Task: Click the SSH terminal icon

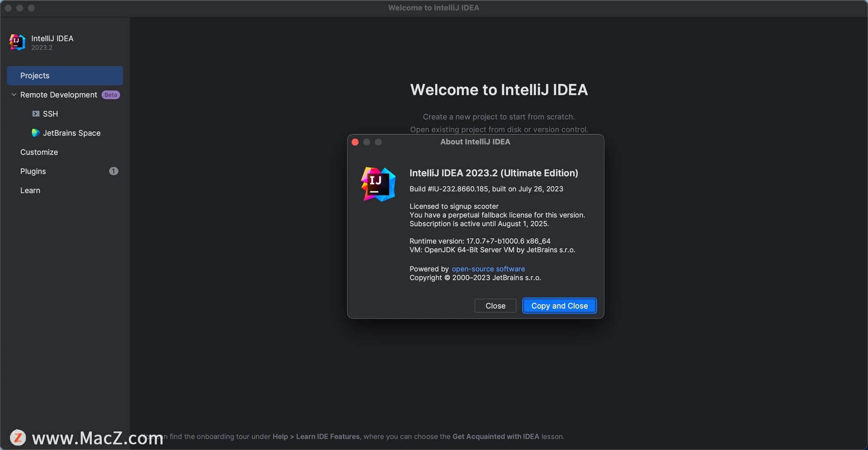Action: point(36,114)
